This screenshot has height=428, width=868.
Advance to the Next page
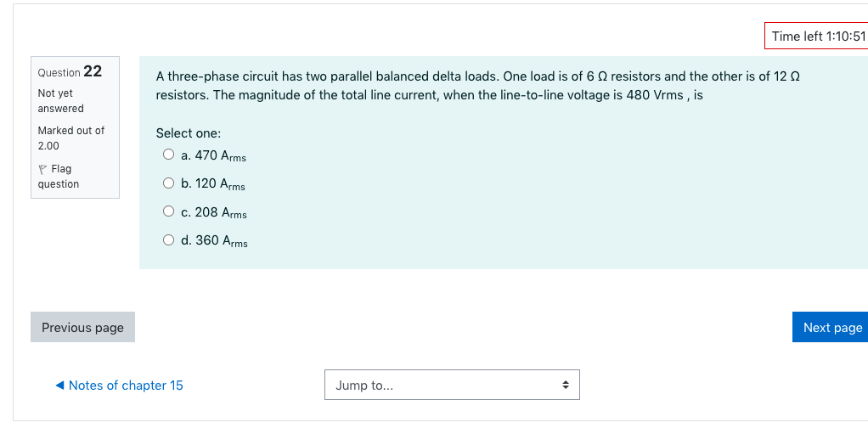pos(831,328)
